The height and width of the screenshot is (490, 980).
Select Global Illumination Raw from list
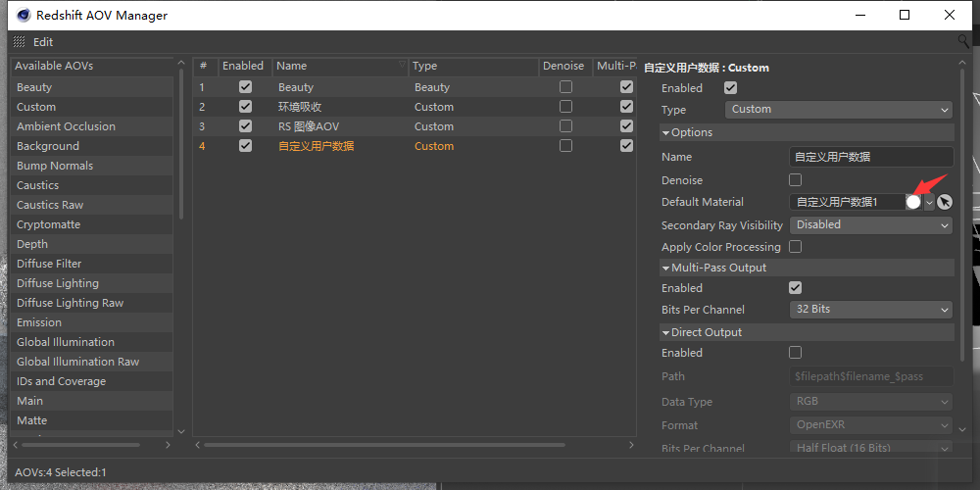pos(92,362)
